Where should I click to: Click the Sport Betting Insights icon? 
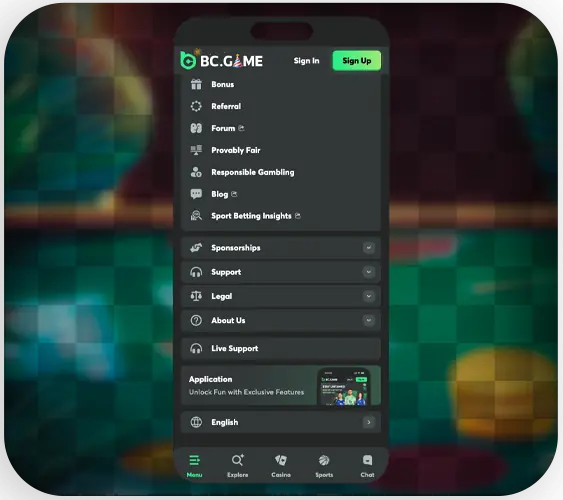coord(196,216)
